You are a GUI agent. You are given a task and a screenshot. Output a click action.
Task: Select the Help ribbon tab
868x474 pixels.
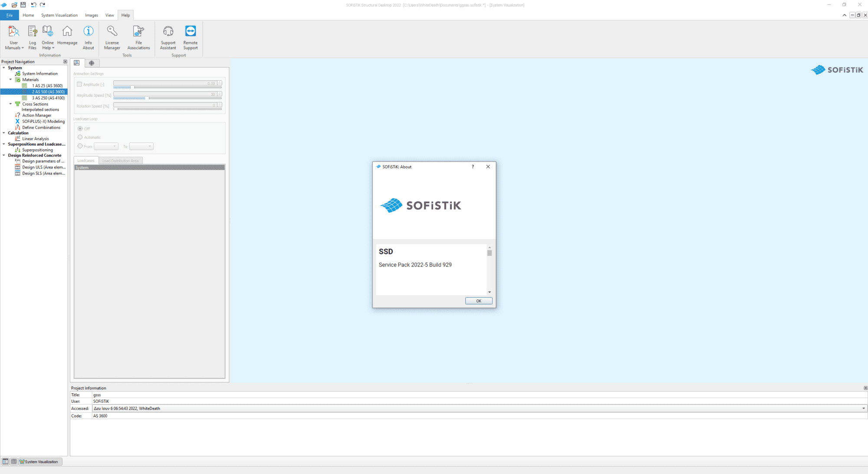(x=125, y=15)
